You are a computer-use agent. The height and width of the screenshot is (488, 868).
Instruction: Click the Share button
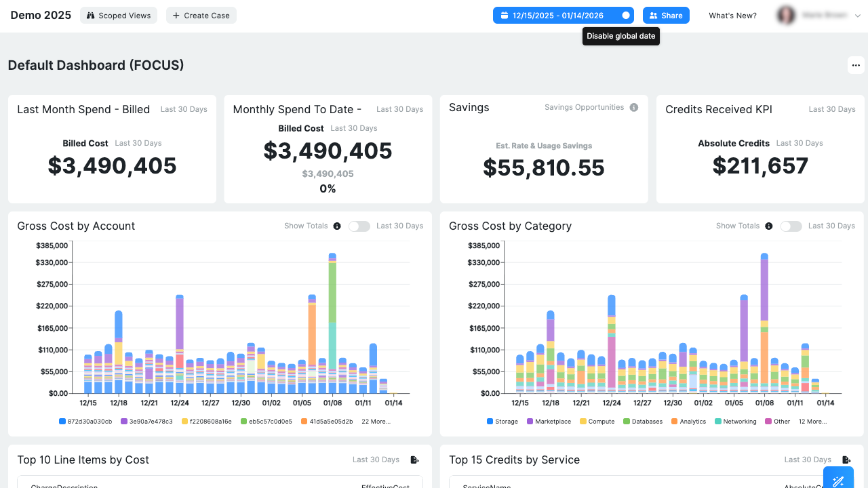666,16
